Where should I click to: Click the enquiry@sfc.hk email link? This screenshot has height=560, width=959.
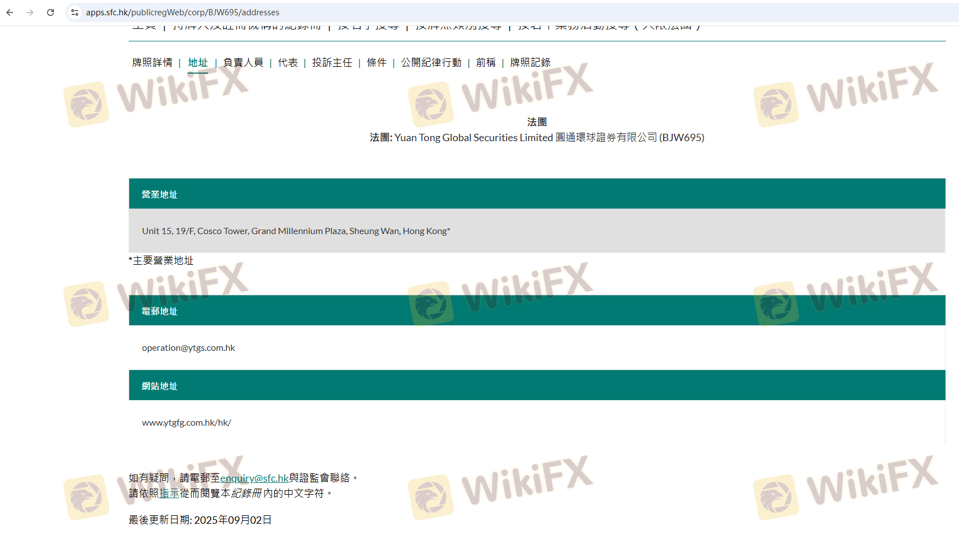(x=254, y=478)
